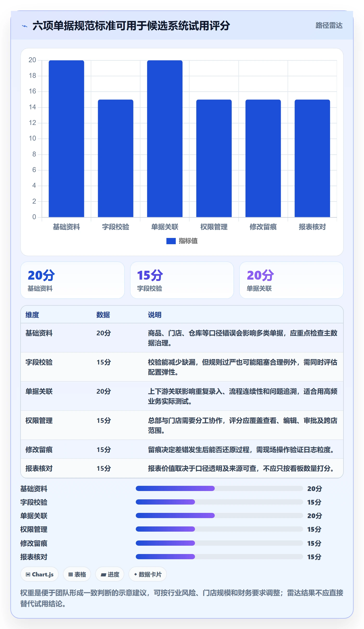The height and width of the screenshot is (629, 364).
Task: Click the title 六项单据规范标准 heading
Action: (x=131, y=26)
